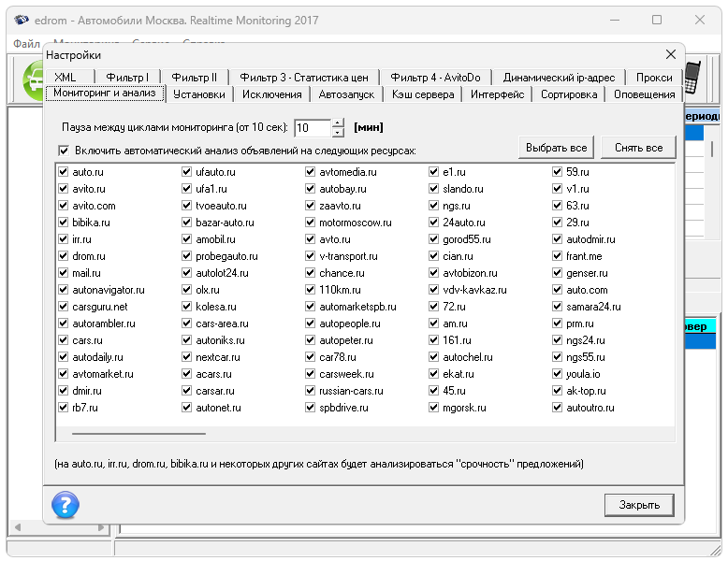
Task: Click the Выбрать все button
Action: tap(556, 148)
